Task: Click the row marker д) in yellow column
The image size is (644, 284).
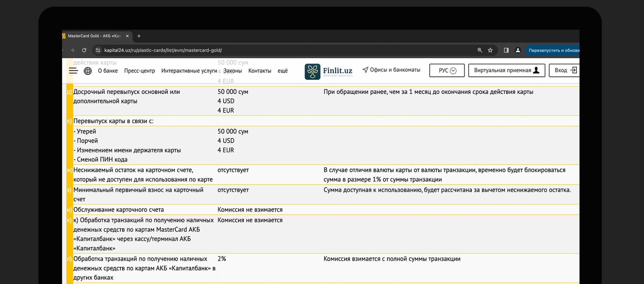Action: (x=69, y=92)
